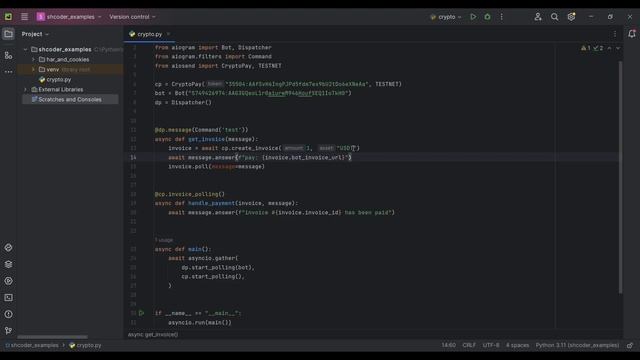640x360 pixels.
Task: Click the project panel horizontal scrollbar
Action: click(52, 337)
